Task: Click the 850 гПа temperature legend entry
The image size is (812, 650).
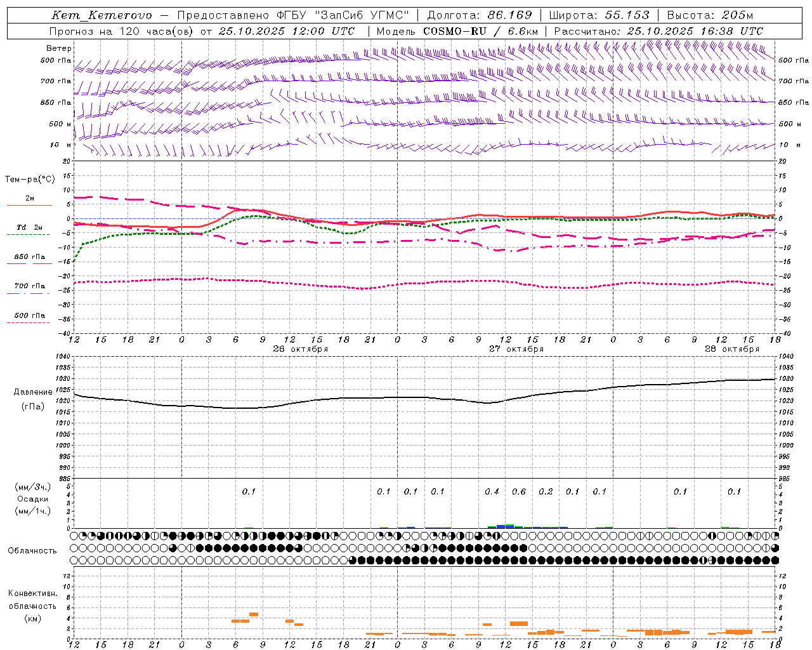Action: point(30,256)
